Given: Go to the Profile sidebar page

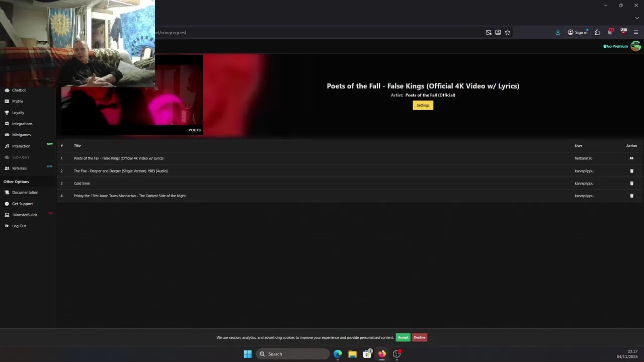Looking at the screenshot, I should [18, 102].
